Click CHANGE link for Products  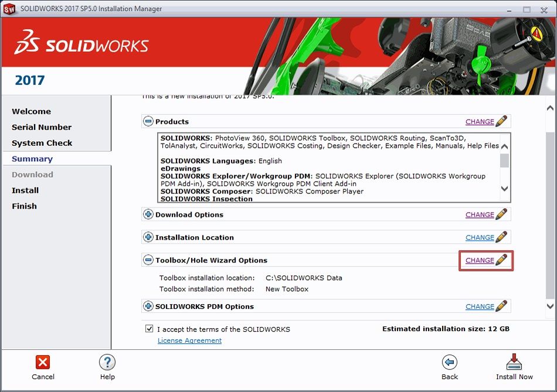click(x=480, y=122)
